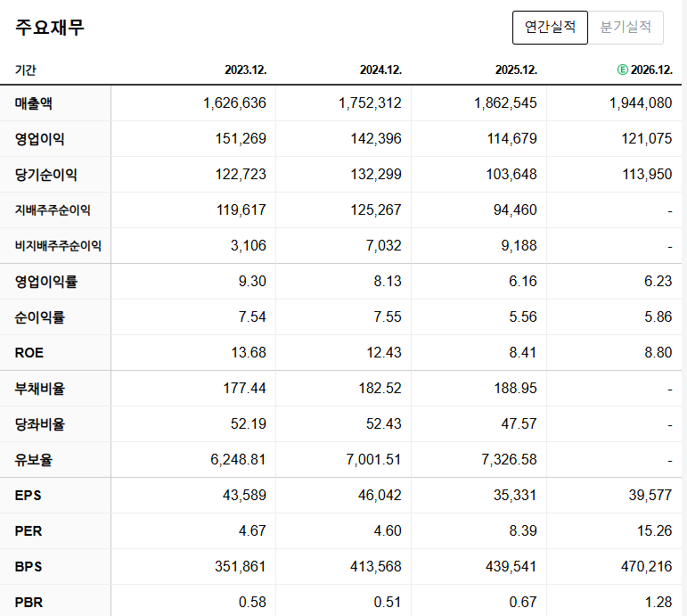Select the 영업이익 value 142,396
Image resolution: width=687 pixels, height=616 pixels.
tap(376, 138)
